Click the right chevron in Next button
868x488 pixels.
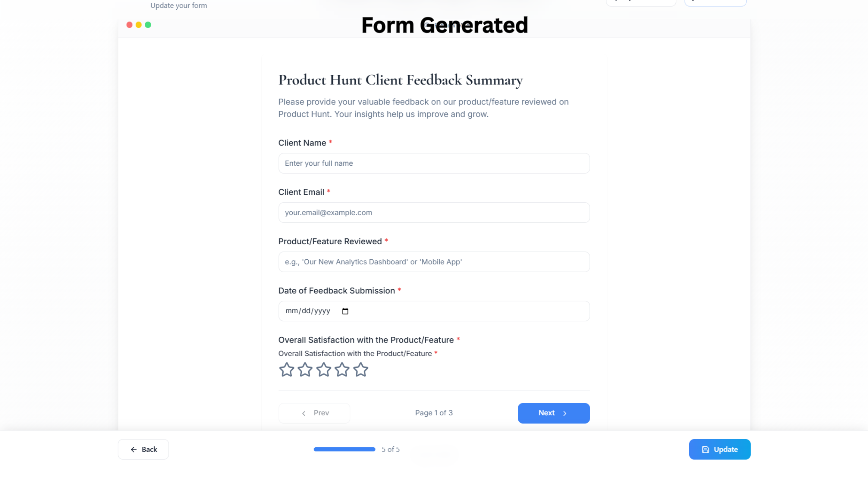coord(565,413)
